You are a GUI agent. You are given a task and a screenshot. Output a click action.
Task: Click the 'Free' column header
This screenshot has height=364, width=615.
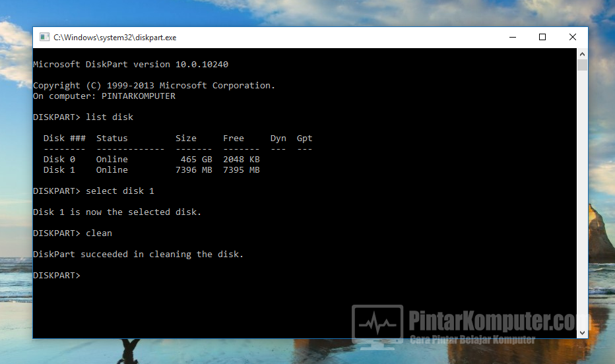pos(234,138)
